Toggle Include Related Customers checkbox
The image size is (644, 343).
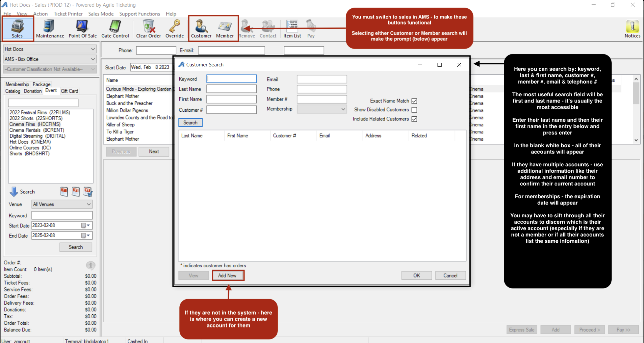pos(414,119)
